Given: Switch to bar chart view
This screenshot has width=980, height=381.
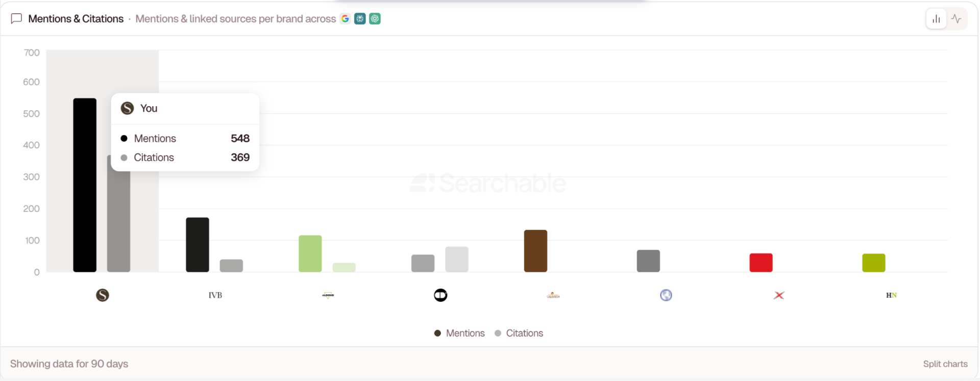Looking at the screenshot, I should 936,19.
